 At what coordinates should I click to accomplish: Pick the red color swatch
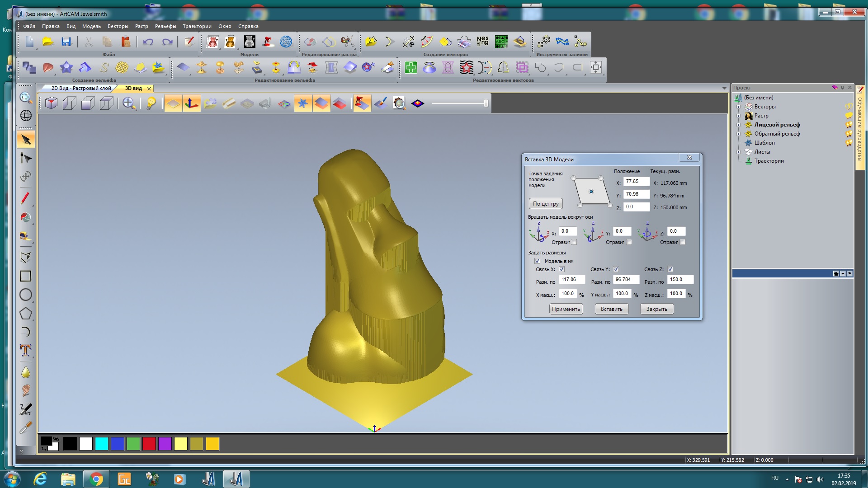[149, 444]
